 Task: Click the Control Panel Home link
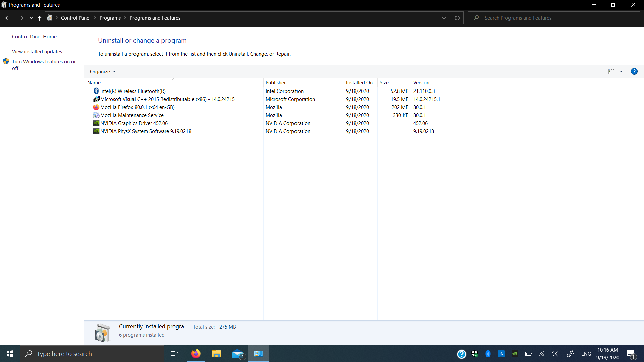(34, 36)
